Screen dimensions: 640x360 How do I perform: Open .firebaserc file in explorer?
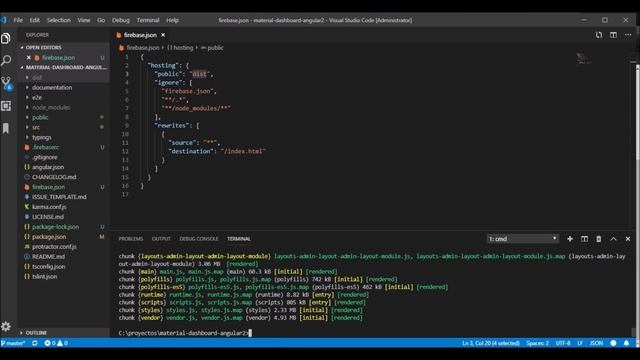[x=45, y=147]
